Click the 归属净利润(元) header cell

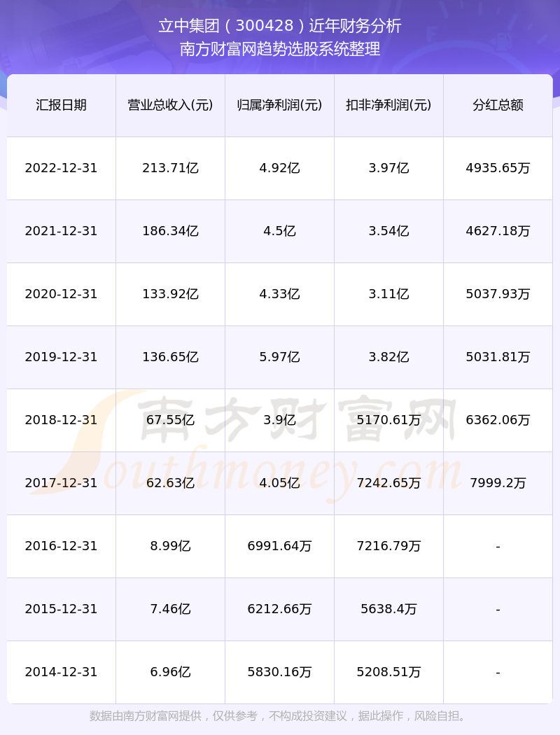[x=279, y=105]
